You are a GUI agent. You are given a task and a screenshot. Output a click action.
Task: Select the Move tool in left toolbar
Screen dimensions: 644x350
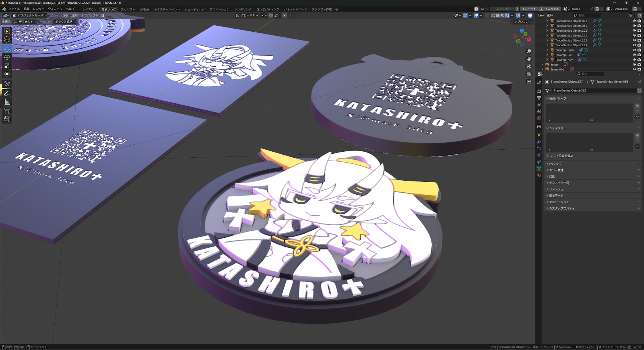click(x=7, y=49)
